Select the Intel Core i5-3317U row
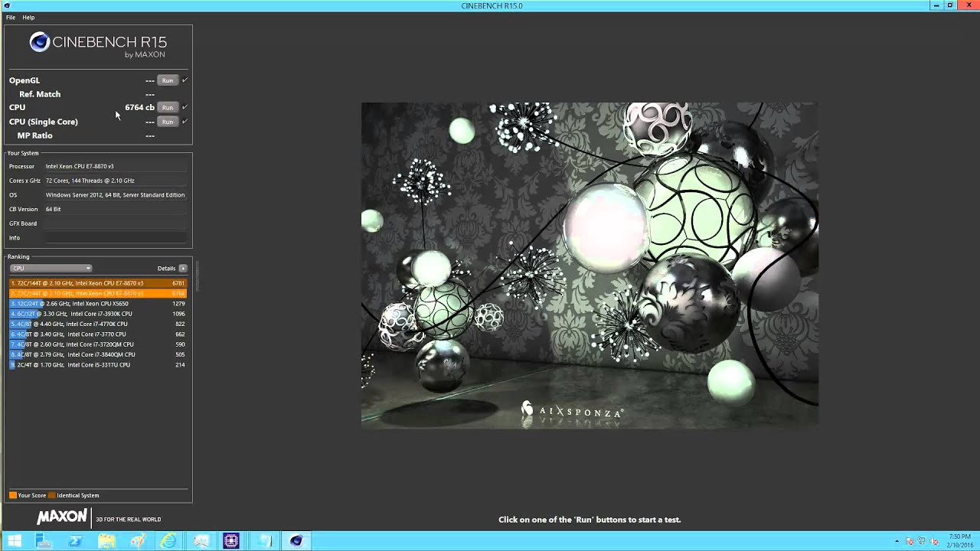 tap(97, 365)
